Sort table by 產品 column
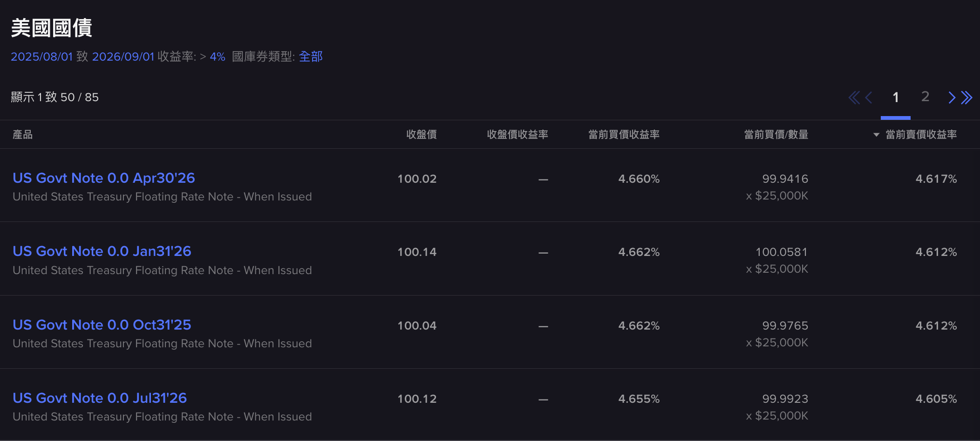This screenshot has width=980, height=441. click(x=23, y=134)
